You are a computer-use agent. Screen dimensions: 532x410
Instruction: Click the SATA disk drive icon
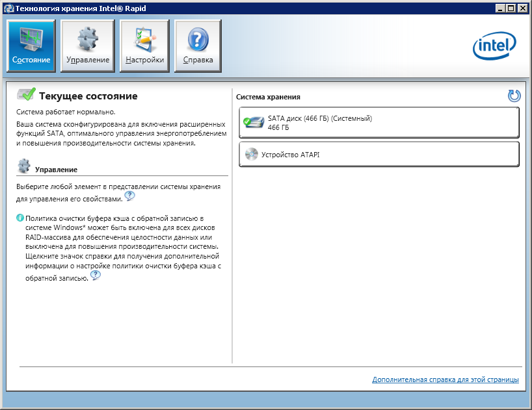pos(254,122)
